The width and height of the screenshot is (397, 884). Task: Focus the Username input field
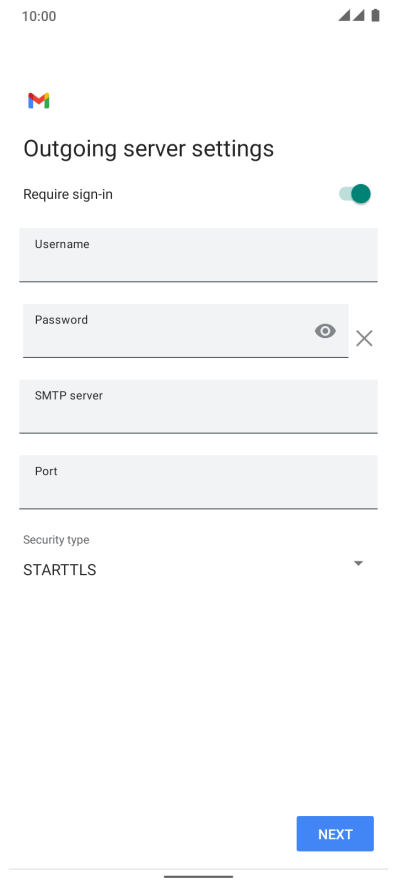tap(198, 255)
